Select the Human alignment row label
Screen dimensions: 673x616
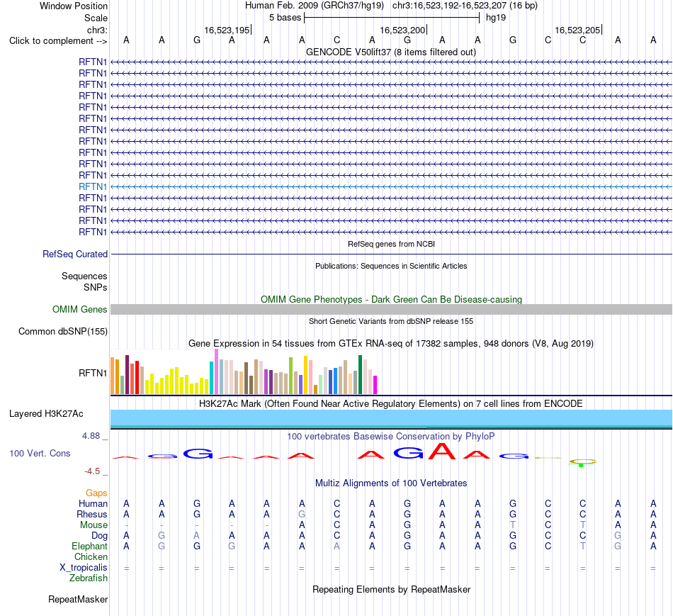pyautogui.click(x=93, y=503)
